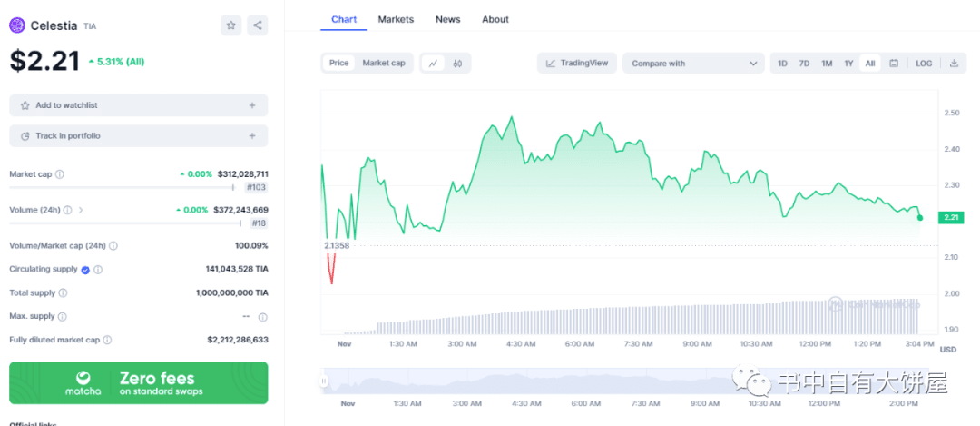The width and height of the screenshot is (980, 426).
Task: Go to the News tab
Action: [x=447, y=19]
